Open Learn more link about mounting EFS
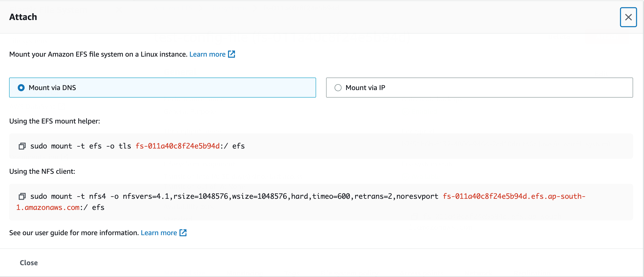This screenshot has width=644, height=277. tap(207, 54)
